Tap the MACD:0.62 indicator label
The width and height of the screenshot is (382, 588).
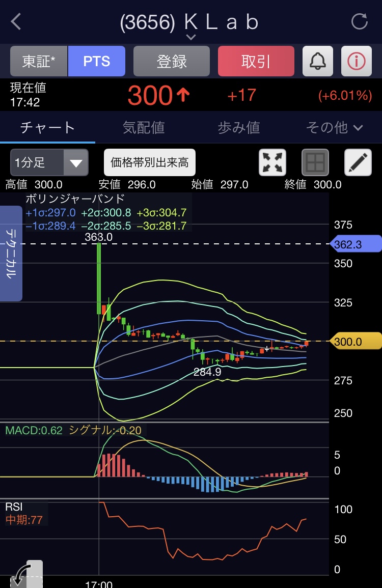pos(34,430)
